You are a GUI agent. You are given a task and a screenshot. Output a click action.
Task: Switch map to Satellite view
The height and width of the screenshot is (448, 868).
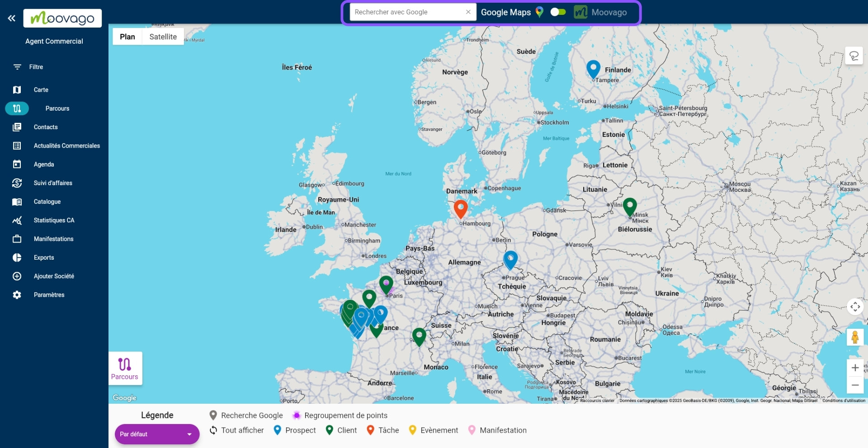163,36
